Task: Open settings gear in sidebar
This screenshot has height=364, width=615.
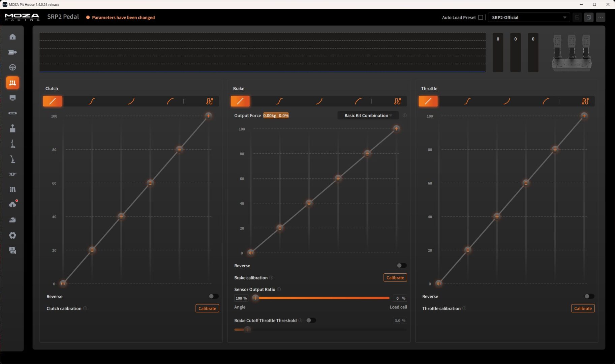Action: 12,235
